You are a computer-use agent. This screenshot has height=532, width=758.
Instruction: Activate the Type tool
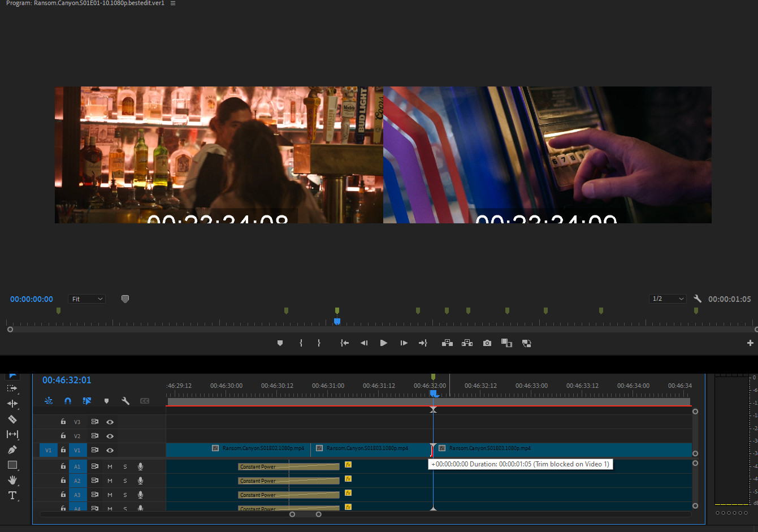pos(12,495)
